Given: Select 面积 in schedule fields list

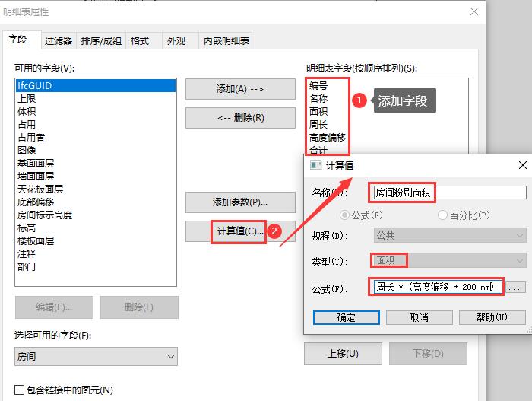Looking at the screenshot, I should pyautogui.click(x=318, y=111).
